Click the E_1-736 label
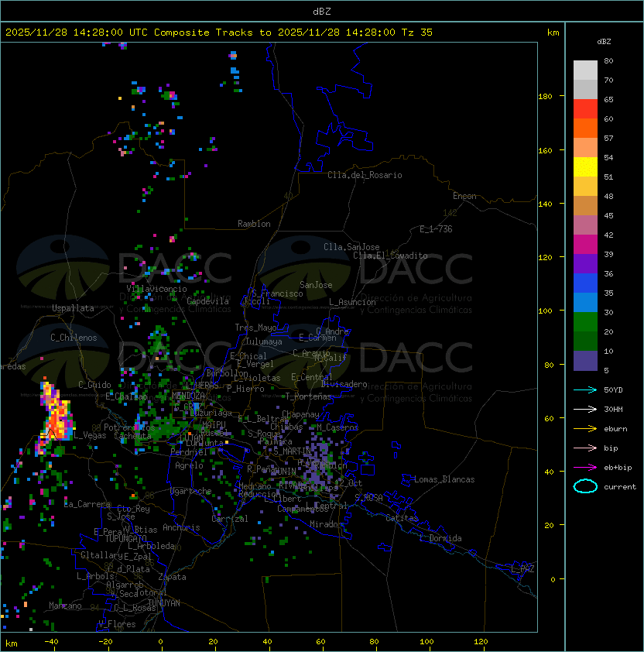The height and width of the screenshot is (652, 644). [436, 229]
